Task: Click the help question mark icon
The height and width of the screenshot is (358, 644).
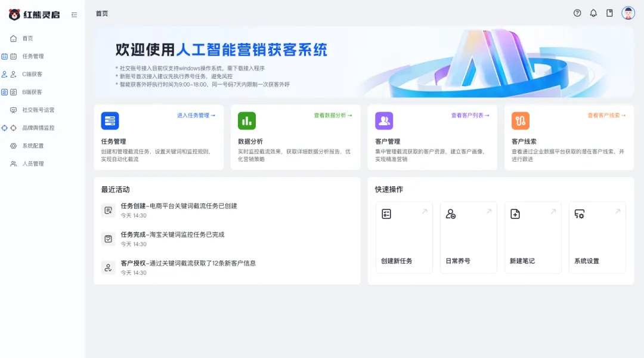Action: pyautogui.click(x=577, y=13)
